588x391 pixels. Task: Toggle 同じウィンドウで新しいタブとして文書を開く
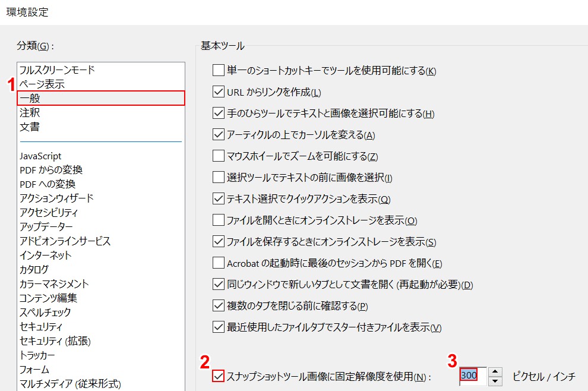click(x=218, y=284)
